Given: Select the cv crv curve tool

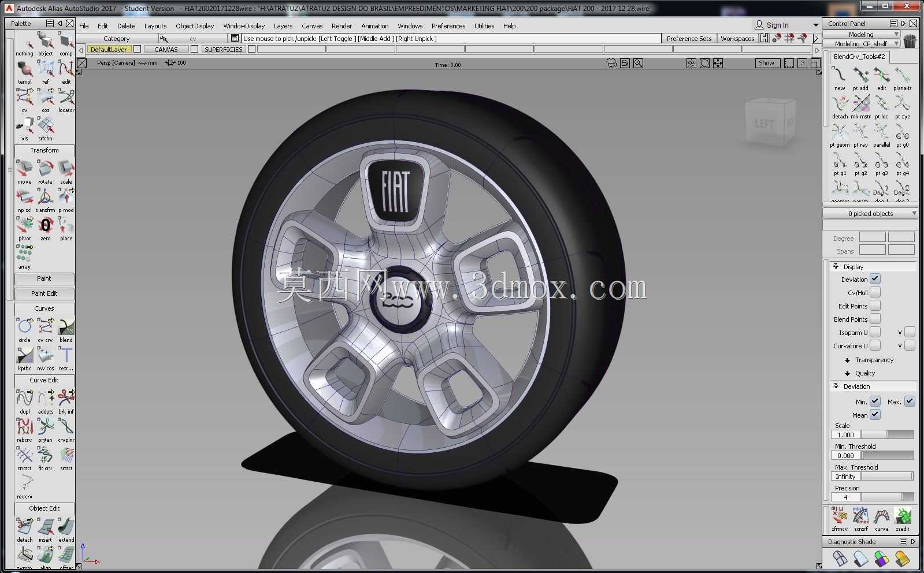Looking at the screenshot, I should coord(46,330).
